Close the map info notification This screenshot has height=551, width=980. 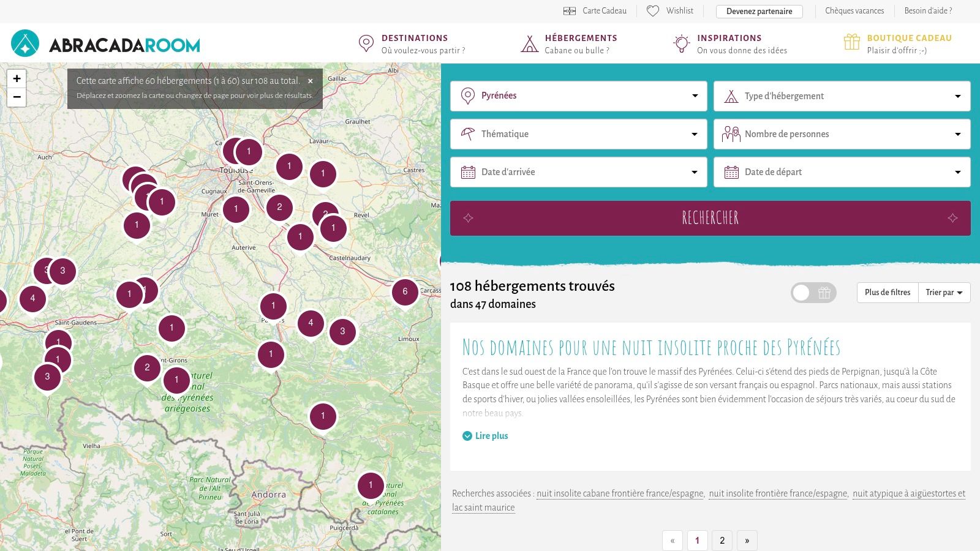coord(311,81)
